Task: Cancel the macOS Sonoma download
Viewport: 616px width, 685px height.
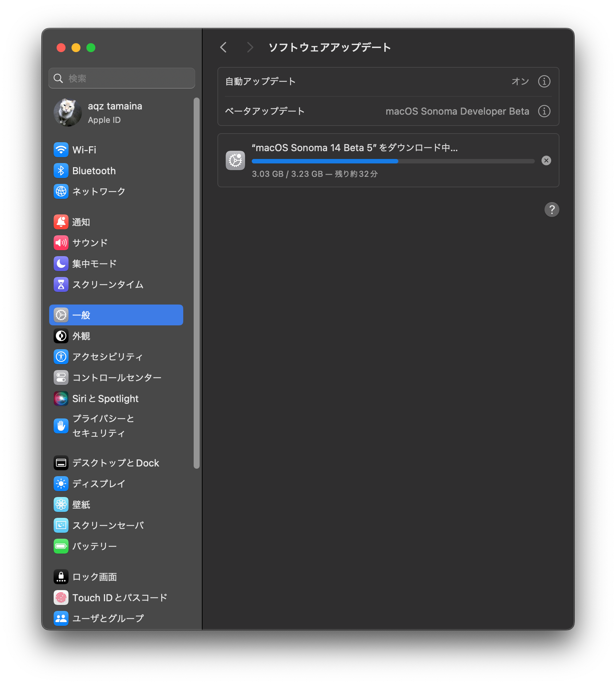Action: tap(546, 160)
